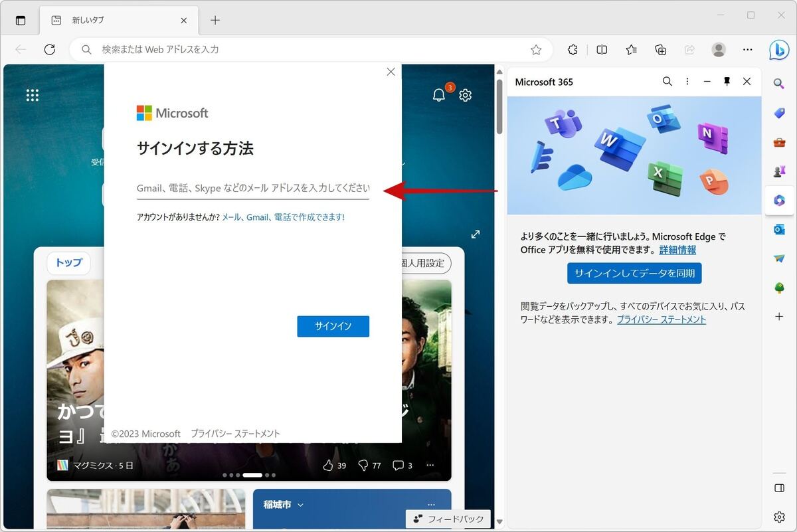Open the sidebar Drop paper plane icon
Image resolution: width=797 pixels, height=532 pixels.
779,259
